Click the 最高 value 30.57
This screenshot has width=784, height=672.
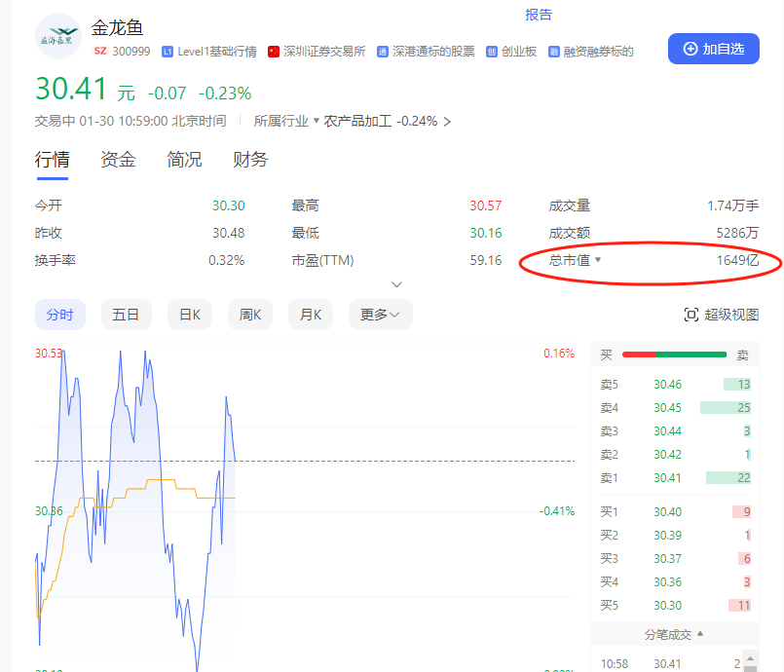tap(486, 205)
